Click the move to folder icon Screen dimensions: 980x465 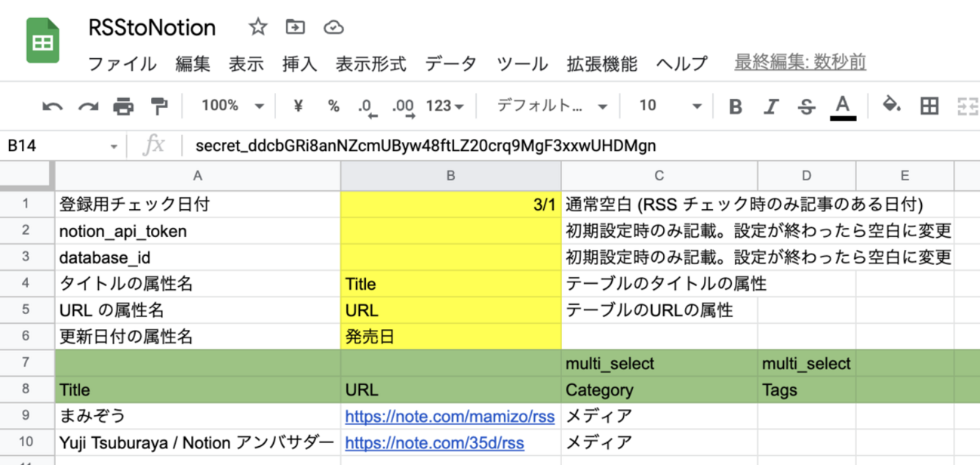tap(295, 28)
